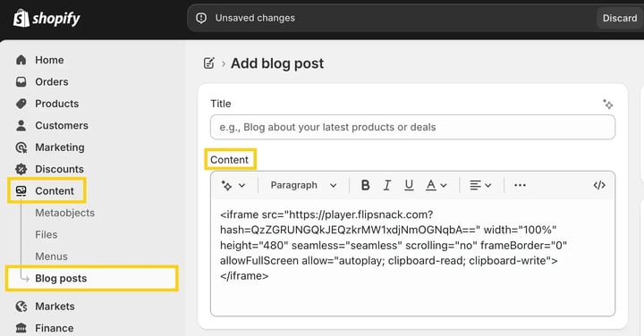Click the Marketing target icon
644x336 pixels.
21,147
